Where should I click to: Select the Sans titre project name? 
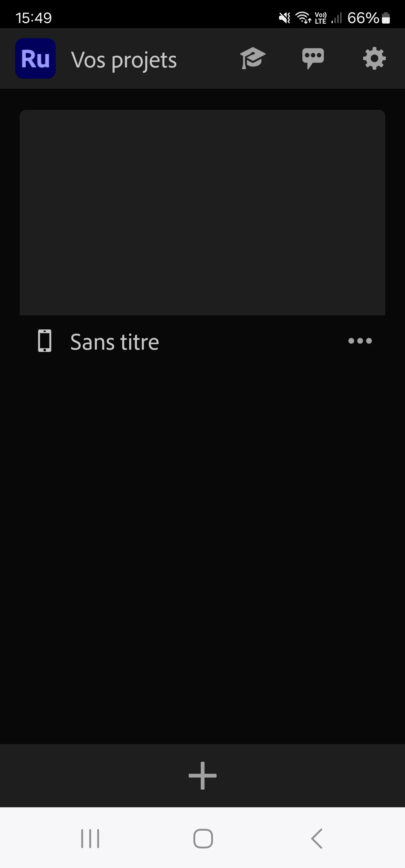coord(115,342)
